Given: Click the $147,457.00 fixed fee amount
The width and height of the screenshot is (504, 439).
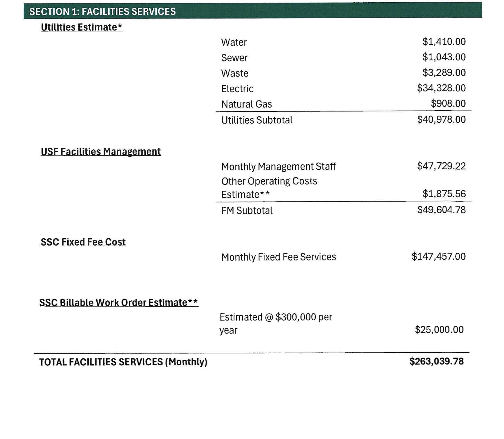Looking at the screenshot, I should (438, 256).
